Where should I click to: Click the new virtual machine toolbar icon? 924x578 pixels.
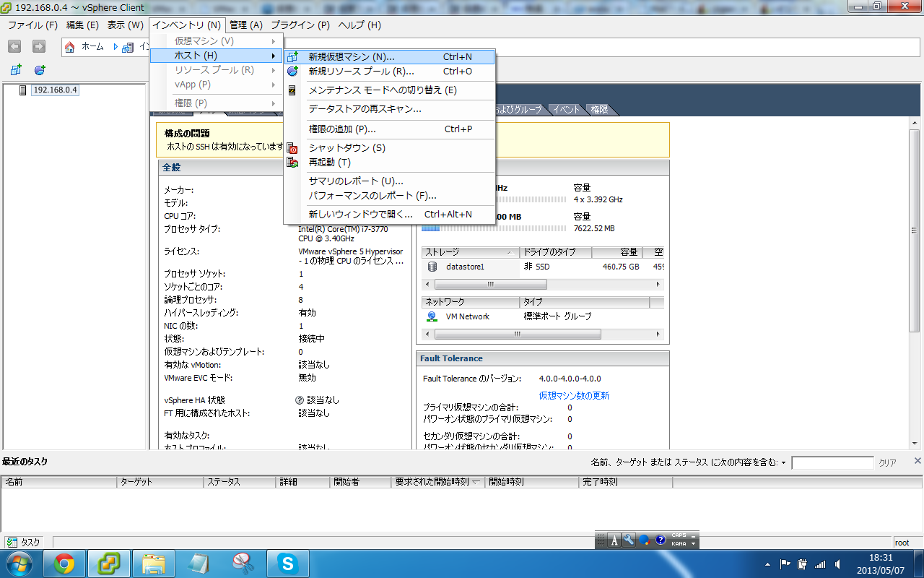(16, 70)
